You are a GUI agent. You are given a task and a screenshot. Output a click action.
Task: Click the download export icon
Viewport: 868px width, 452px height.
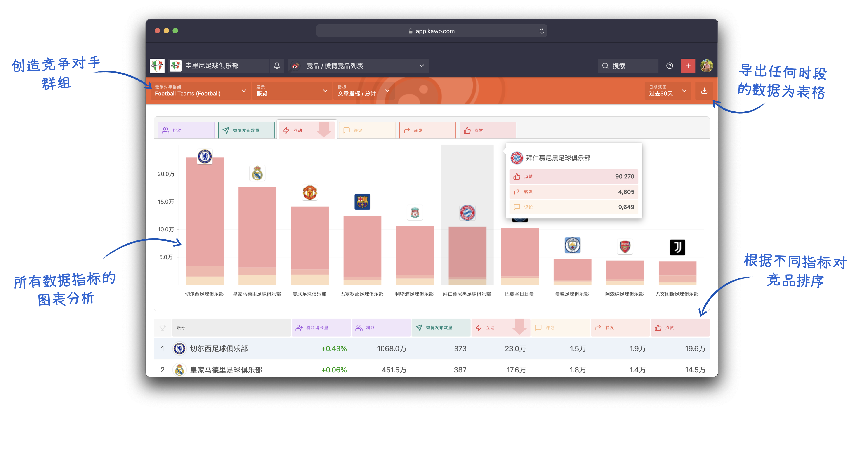click(x=704, y=91)
